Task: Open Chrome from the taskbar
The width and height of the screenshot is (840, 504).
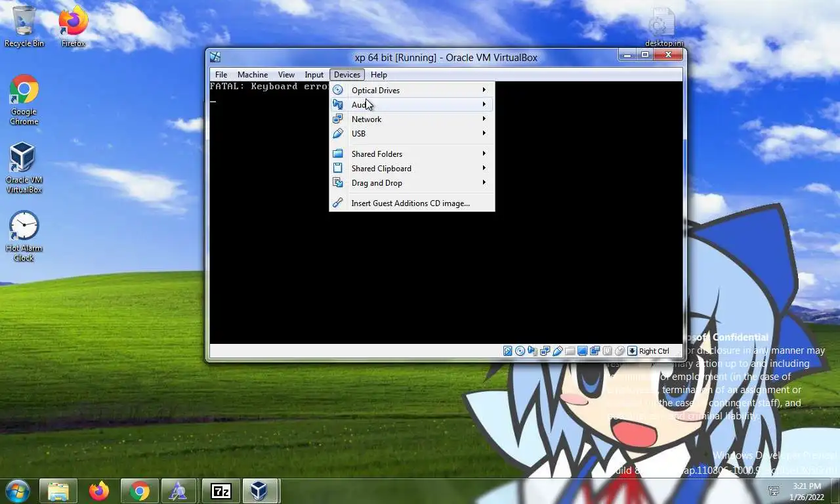Action: pos(139,491)
